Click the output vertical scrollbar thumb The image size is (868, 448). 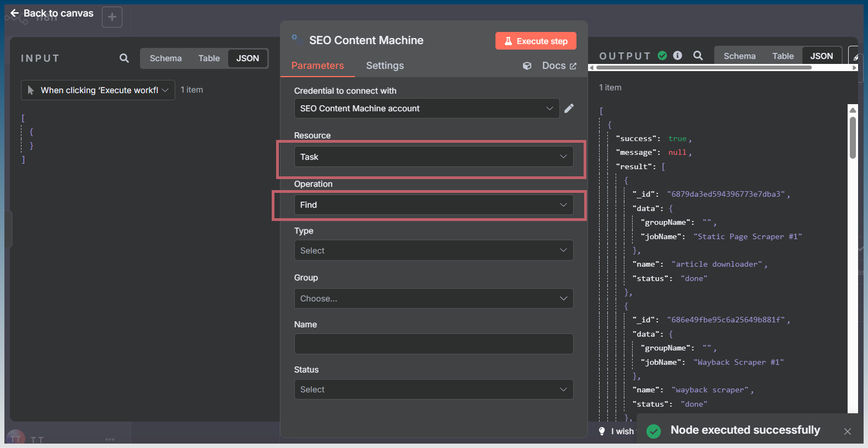(x=853, y=138)
